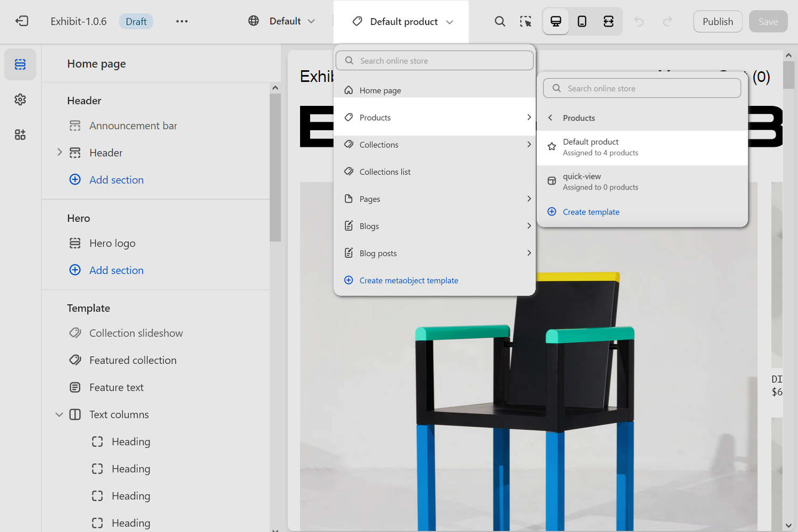Viewport: 798px width, 532px height.
Task: Select Blog posts in template menu
Action: (435, 253)
